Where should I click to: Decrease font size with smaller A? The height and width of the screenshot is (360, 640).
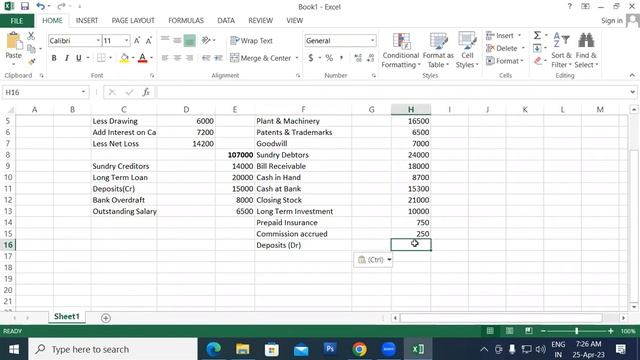[x=149, y=40]
